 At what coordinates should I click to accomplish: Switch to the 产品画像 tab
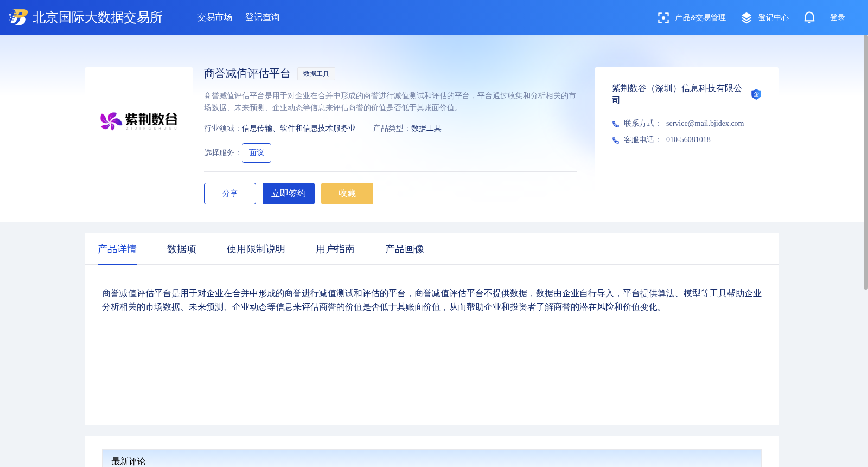[405, 249]
